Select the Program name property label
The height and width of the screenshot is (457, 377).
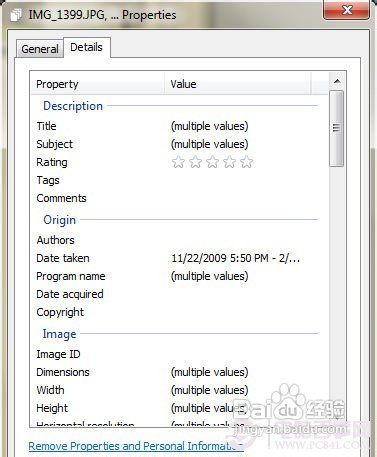click(x=71, y=276)
